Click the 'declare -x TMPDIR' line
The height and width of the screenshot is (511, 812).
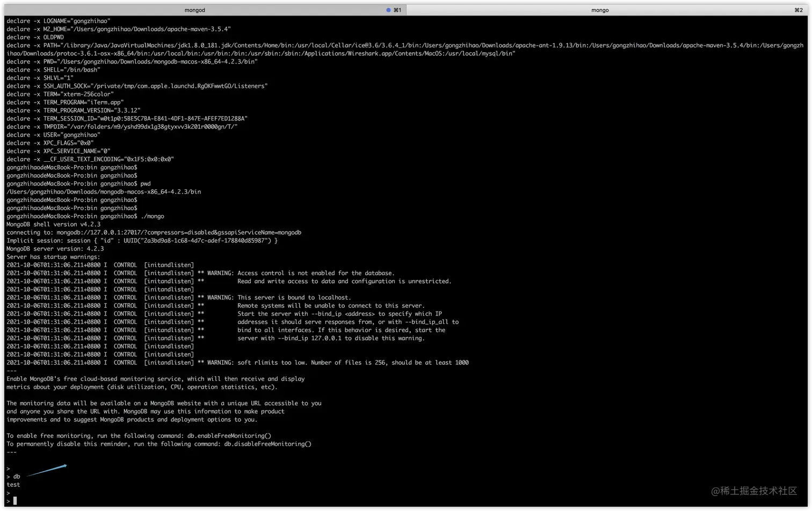pyautogui.click(x=122, y=127)
